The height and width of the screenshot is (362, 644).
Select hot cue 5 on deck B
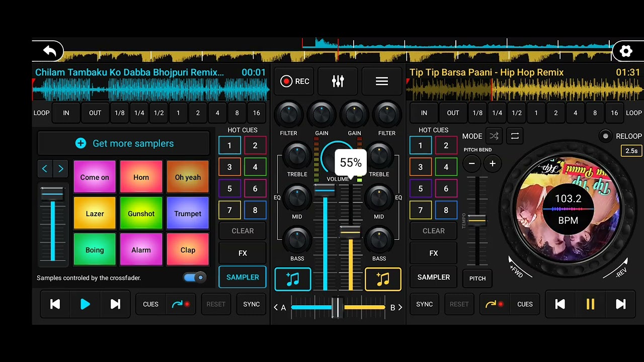421,189
